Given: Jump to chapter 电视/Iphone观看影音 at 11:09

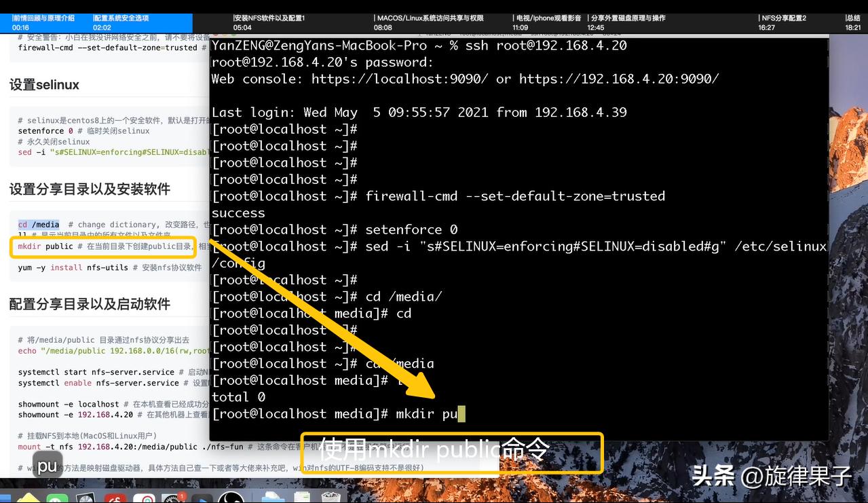Looking at the screenshot, I should (x=547, y=22).
